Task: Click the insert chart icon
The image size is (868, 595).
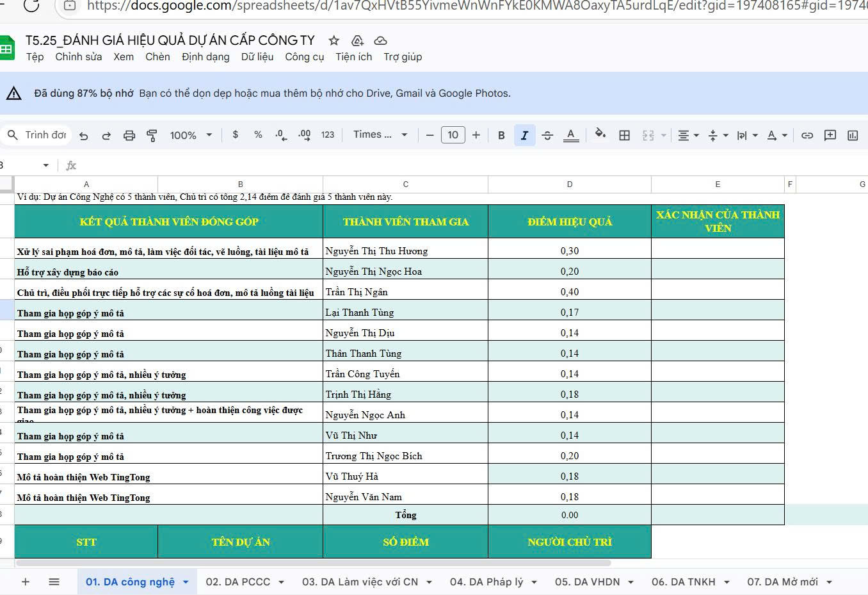Action: (853, 135)
